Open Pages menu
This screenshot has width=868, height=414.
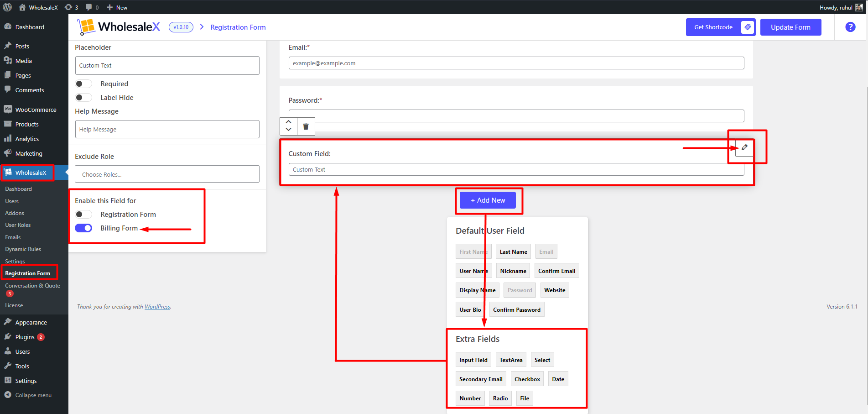pyautogui.click(x=23, y=75)
